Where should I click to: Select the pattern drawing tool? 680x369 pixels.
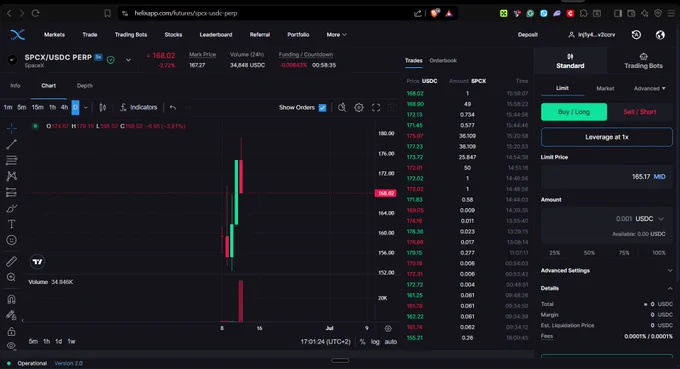pyautogui.click(x=11, y=176)
